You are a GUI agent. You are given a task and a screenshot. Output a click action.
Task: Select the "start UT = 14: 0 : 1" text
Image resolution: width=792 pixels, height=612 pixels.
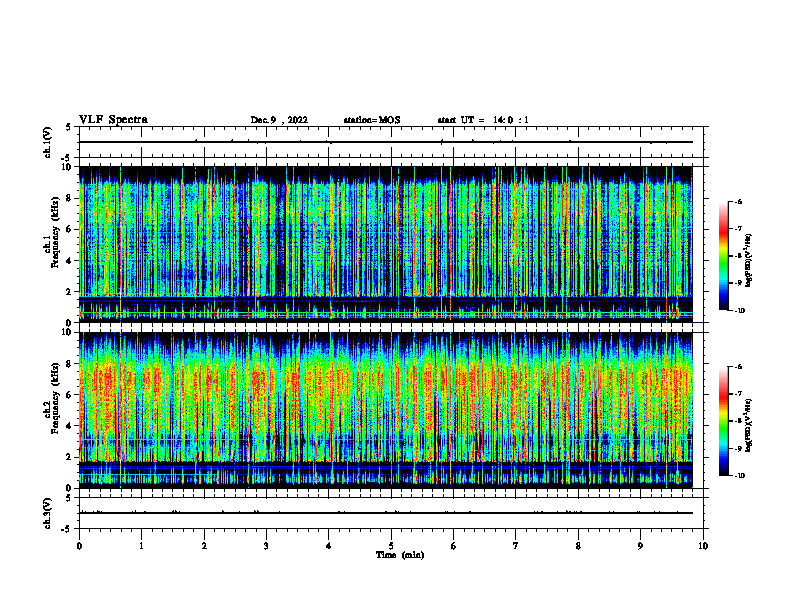[x=483, y=120]
